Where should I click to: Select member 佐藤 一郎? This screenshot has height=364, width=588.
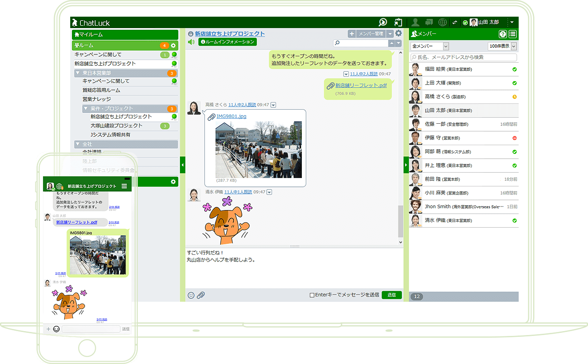463,124
